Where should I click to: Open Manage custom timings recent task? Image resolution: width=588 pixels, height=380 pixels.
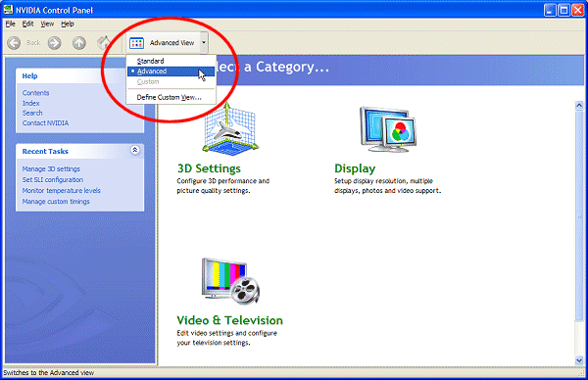[56, 202]
